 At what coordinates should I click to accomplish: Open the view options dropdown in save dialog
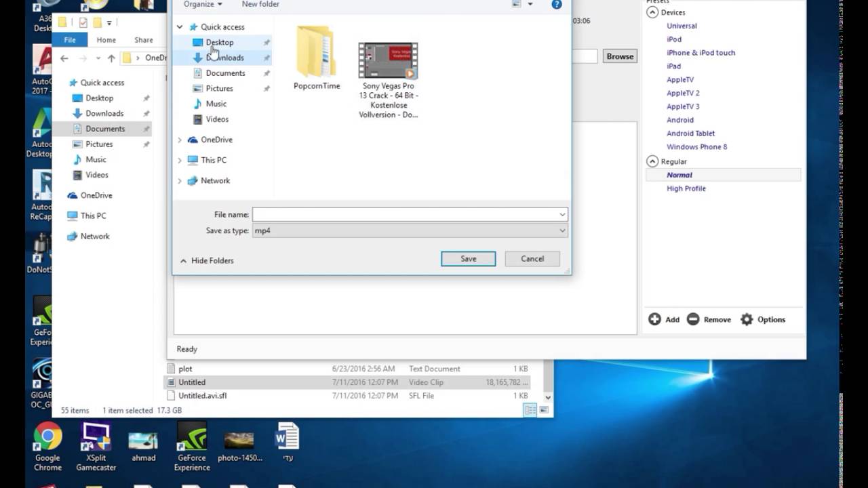[530, 4]
